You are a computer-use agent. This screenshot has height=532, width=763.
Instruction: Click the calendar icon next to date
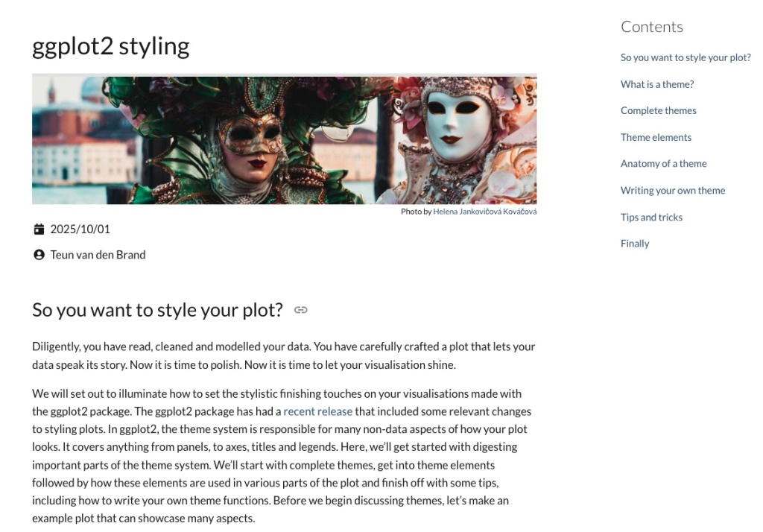39,229
